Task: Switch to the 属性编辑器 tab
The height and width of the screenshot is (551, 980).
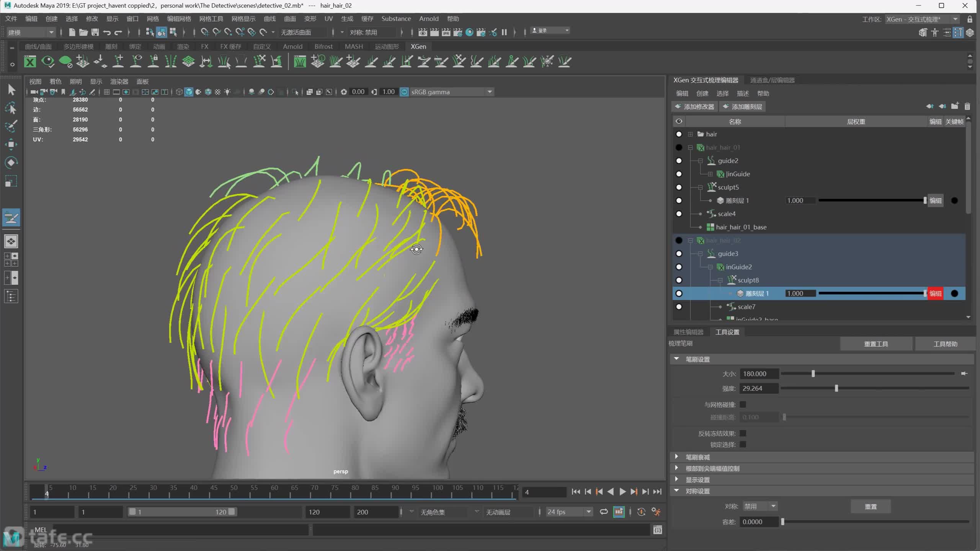Action: [688, 332]
